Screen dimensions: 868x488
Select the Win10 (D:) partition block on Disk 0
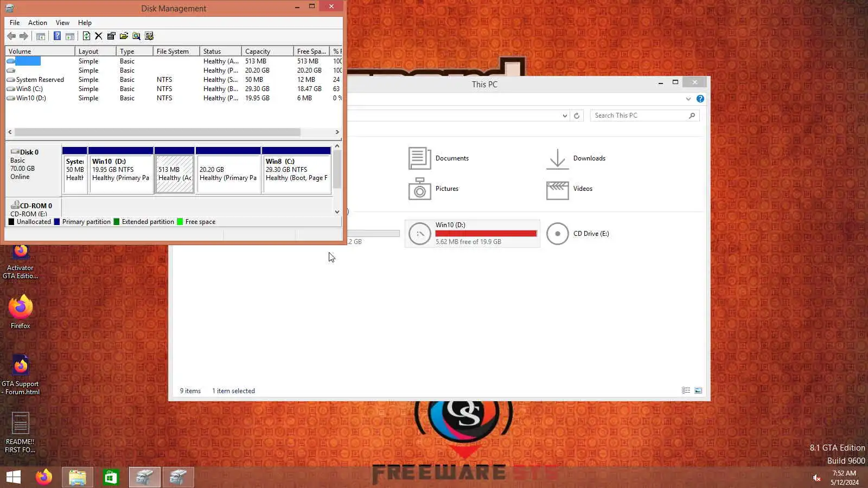click(120, 170)
